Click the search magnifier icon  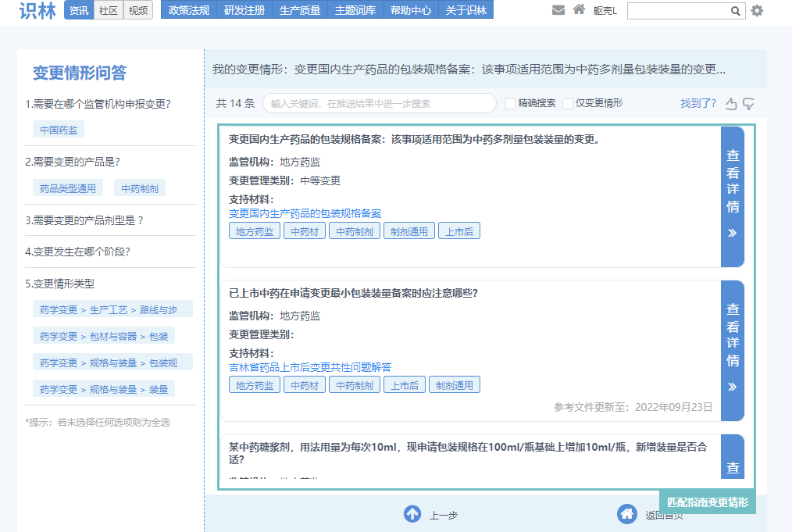[x=736, y=11]
